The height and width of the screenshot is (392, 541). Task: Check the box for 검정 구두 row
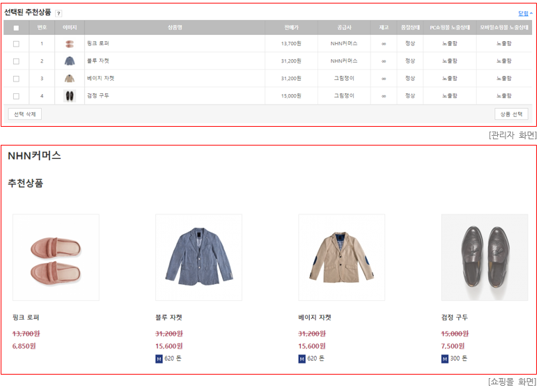click(16, 96)
